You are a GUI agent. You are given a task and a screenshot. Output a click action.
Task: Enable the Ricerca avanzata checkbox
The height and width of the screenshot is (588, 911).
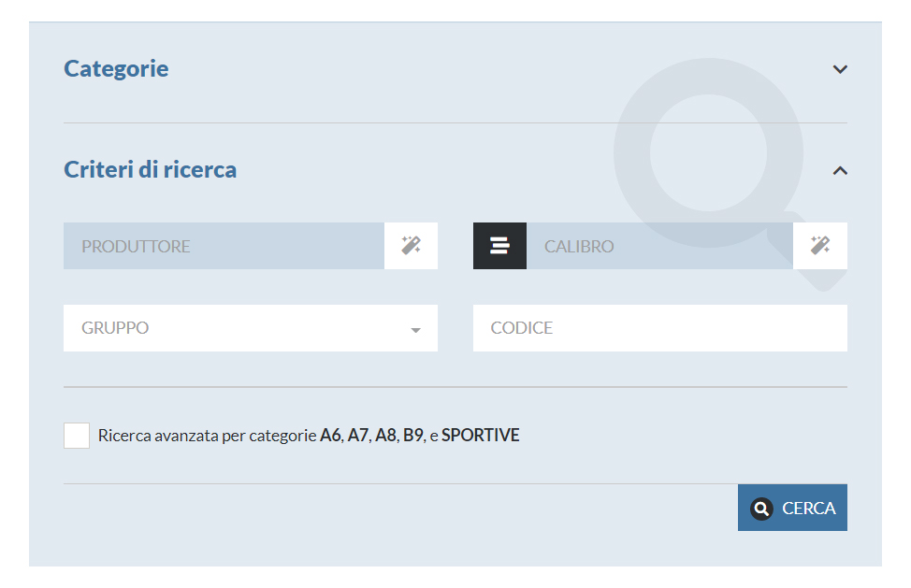(x=77, y=436)
